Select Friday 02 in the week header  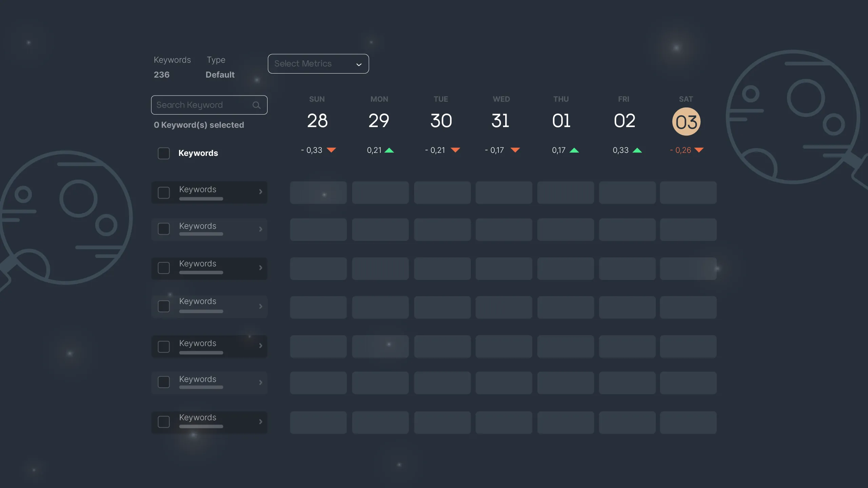click(x=625, y=121)
